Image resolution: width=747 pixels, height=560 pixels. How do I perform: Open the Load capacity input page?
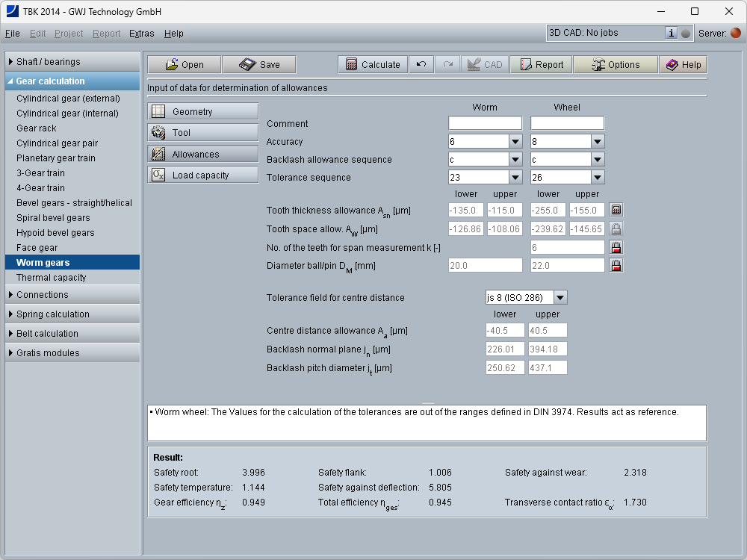(x=202, y=175)
